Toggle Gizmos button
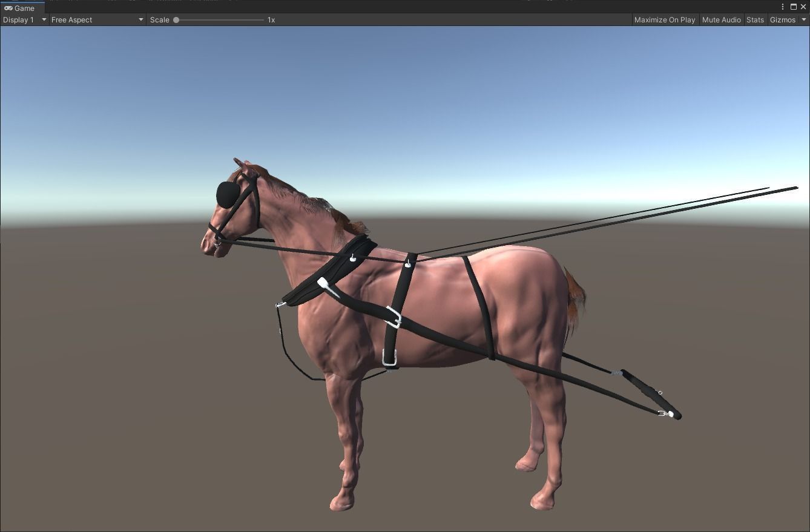 pyautogui.click(x=782, y=20)
